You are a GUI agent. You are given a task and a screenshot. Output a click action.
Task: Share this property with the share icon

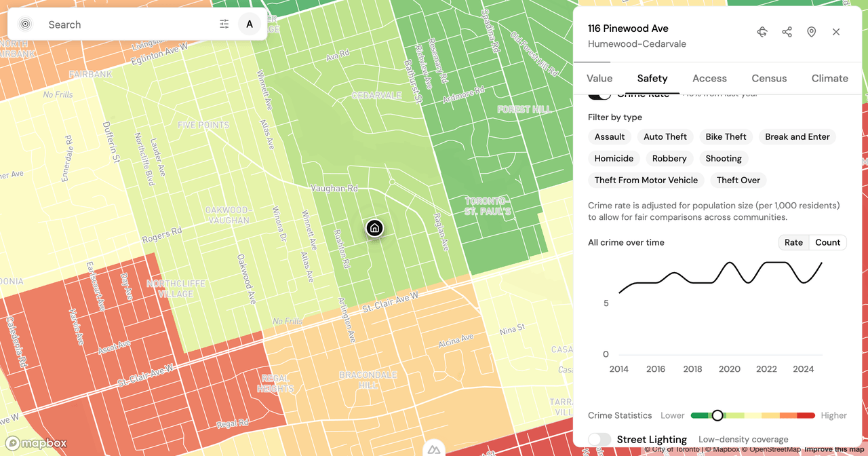tap(787, 32)
